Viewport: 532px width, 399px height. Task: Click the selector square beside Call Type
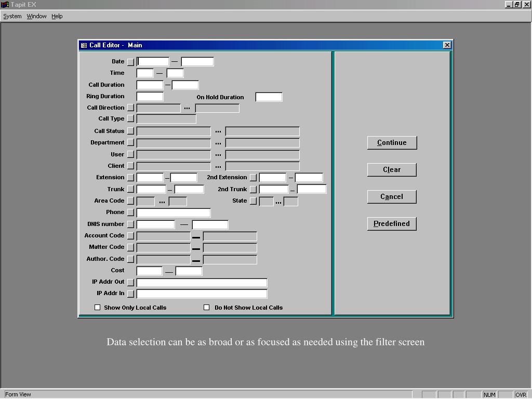click(x=130, y=119)
